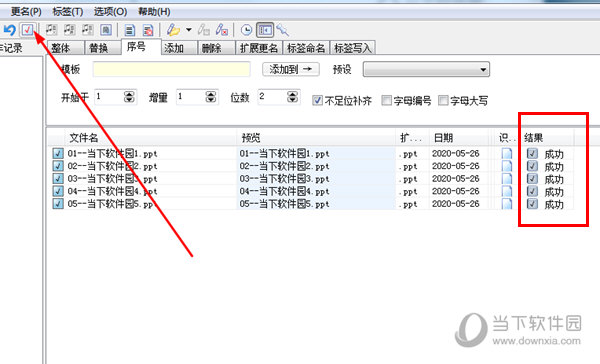
Task: Click the 开始于 value field
Action: click(109, 97)
